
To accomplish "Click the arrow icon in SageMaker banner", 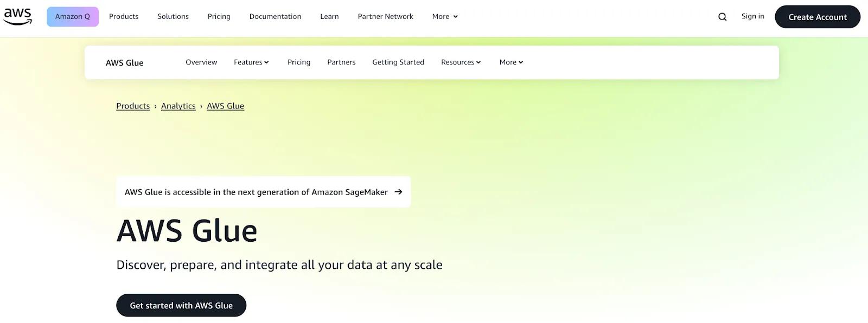I will coord(398,192).
